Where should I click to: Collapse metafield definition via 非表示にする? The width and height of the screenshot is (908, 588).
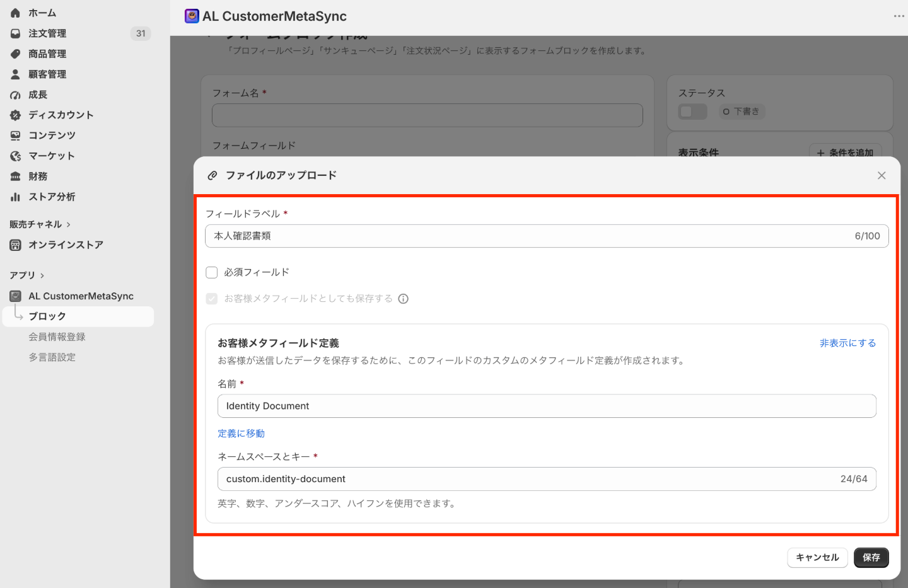point(847,343)
